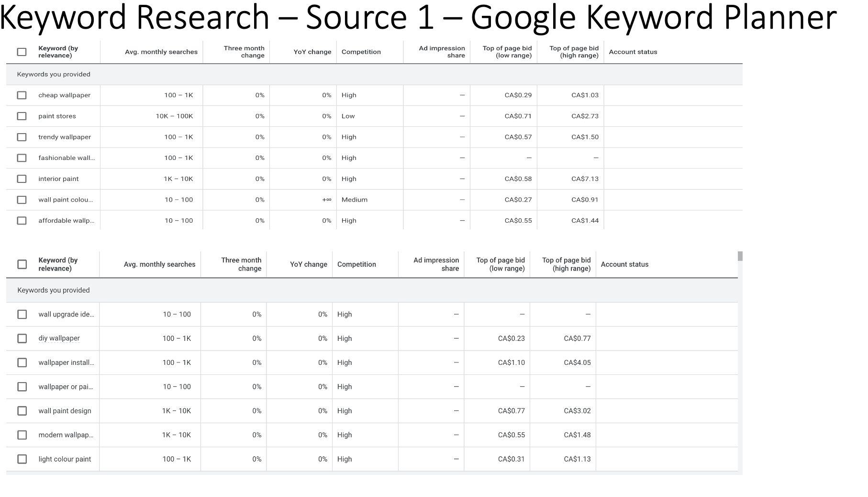Tick the light colour paint checkbox
Viewport: 868px width, 497px height.
tap(22, 459)
